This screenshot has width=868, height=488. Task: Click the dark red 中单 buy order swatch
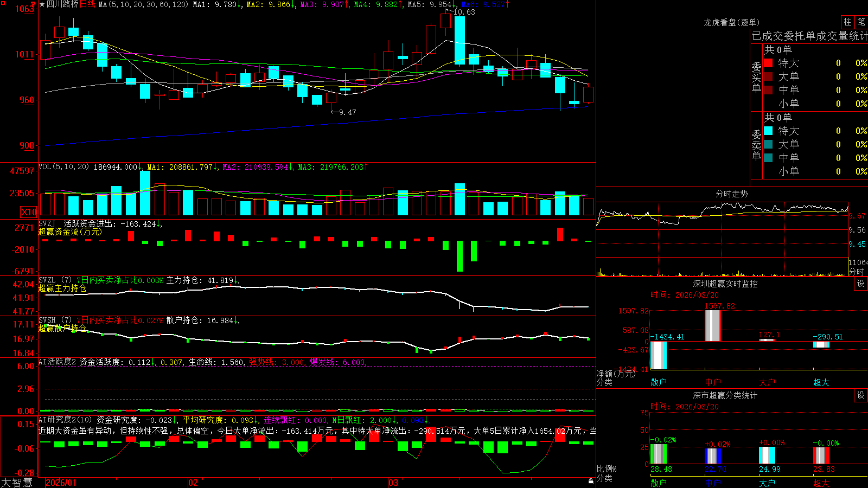pyautogui.click(x=768, y=90)
